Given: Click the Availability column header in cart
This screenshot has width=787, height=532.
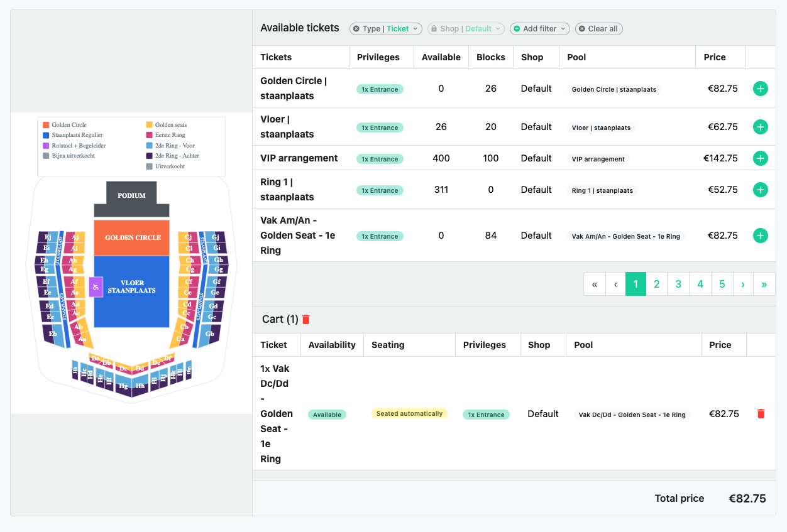Looking at the screenshot, I should [x=332, y=345].
